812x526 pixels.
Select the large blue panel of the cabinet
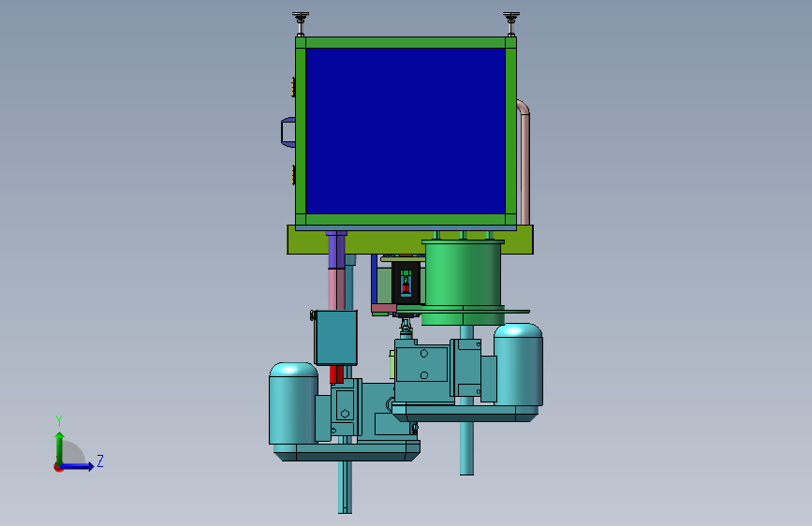pyautogui.click(x=406, y=130)
